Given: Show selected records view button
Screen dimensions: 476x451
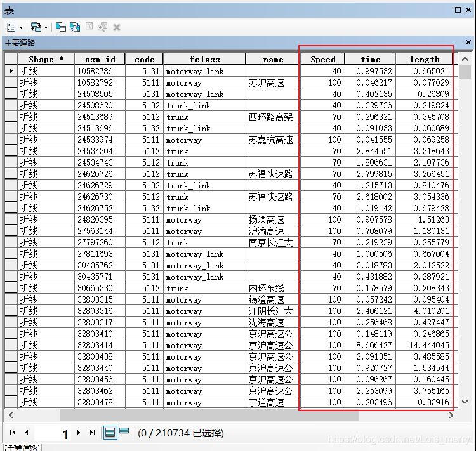Looking at the screenshot, I should pyautogui.click(x=124, y=431).
